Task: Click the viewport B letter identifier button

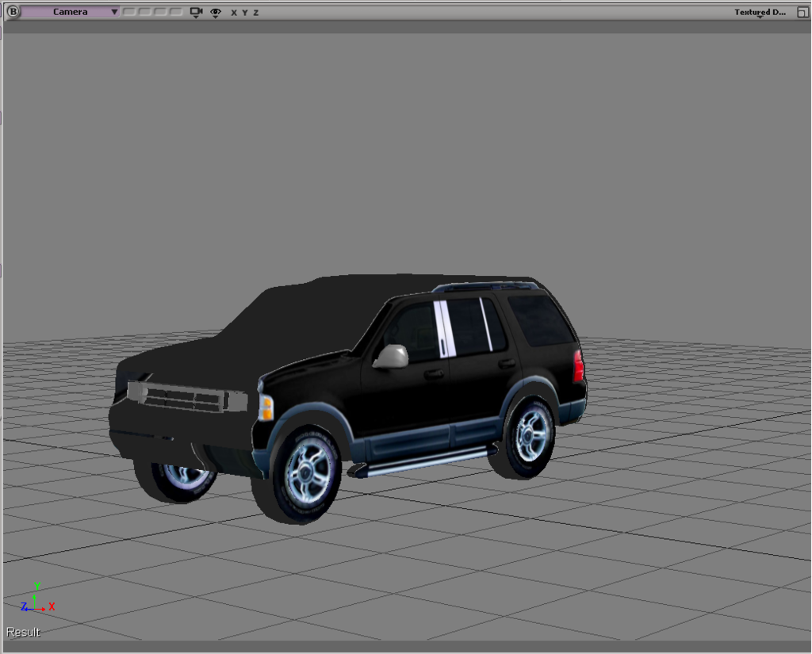Action: tap(13, 11)
